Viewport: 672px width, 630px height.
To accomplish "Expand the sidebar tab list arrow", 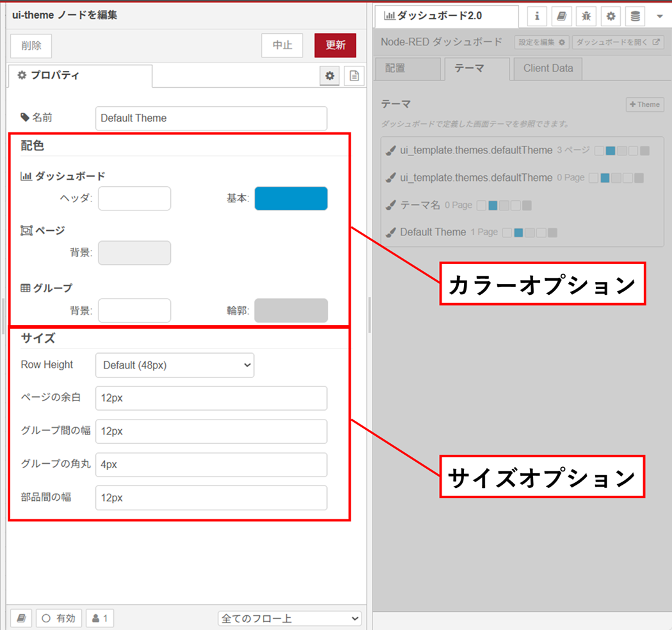I will [x=660, y=17].
